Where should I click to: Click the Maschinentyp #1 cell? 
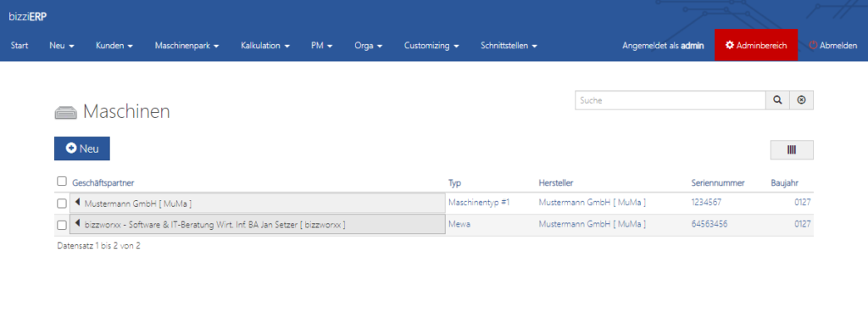(478, 203)
